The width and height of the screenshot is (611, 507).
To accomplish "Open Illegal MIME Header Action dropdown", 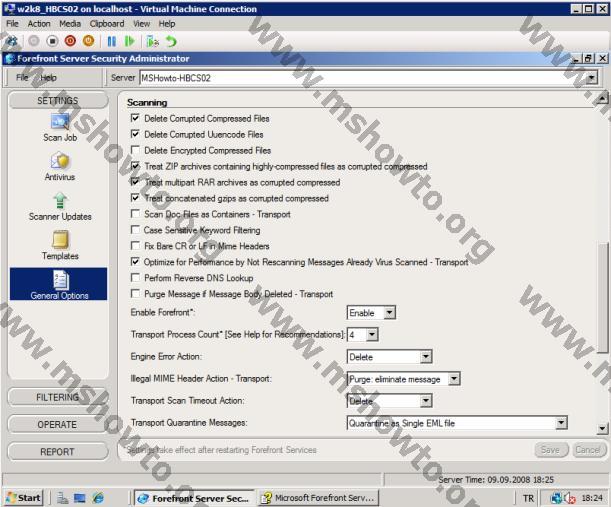I will pos(454,379).
